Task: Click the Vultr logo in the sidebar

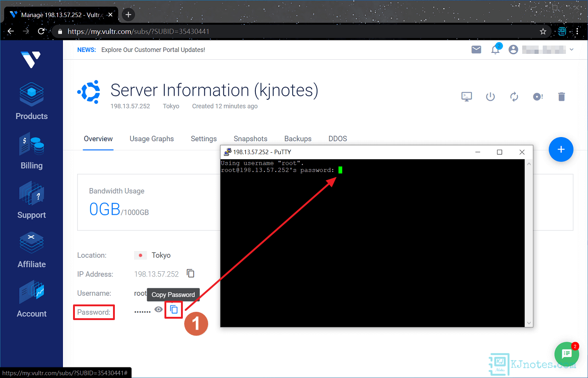Action: (31, 59)
